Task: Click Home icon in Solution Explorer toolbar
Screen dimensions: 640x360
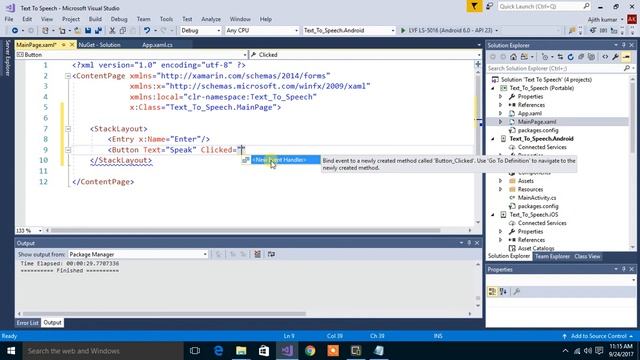Action: (x=513, y=57)
